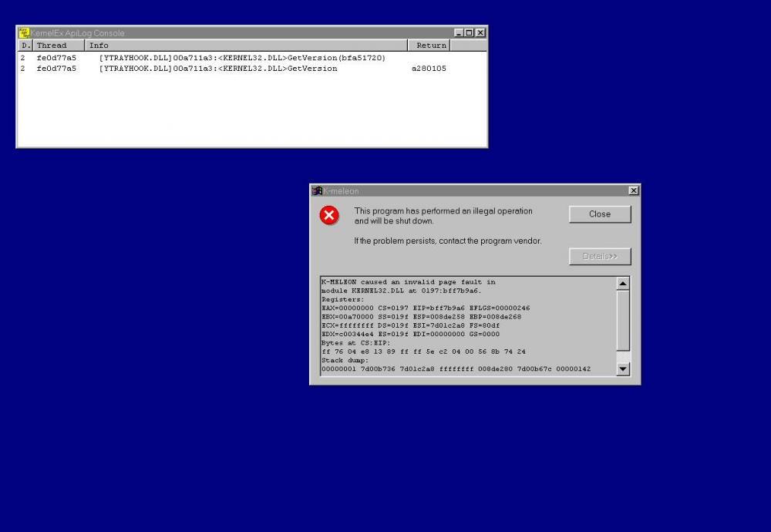The image size is (771, 532).
Task: Click the KernelEx ApiLog Console title icon
Action: coord(24,33)
